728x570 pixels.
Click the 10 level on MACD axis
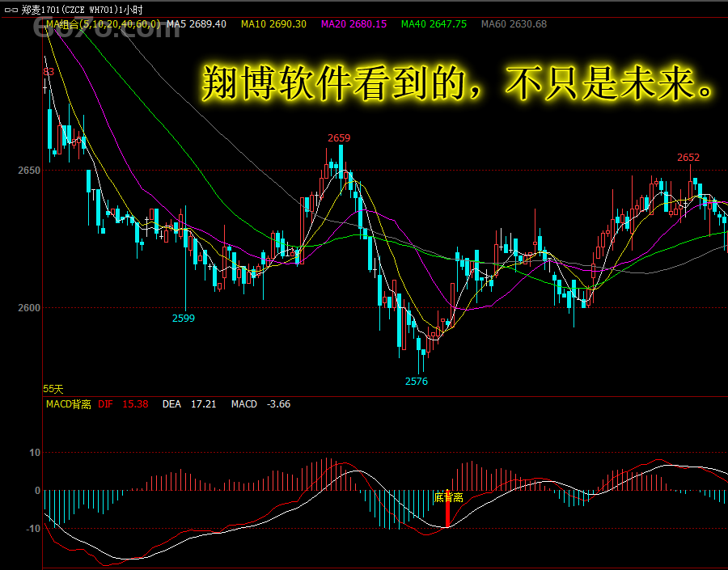tap(36, 453)
